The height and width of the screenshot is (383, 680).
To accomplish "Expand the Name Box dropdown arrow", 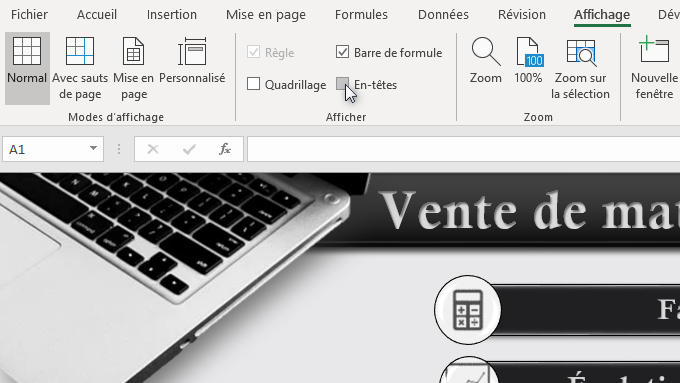I will point(93,148).
